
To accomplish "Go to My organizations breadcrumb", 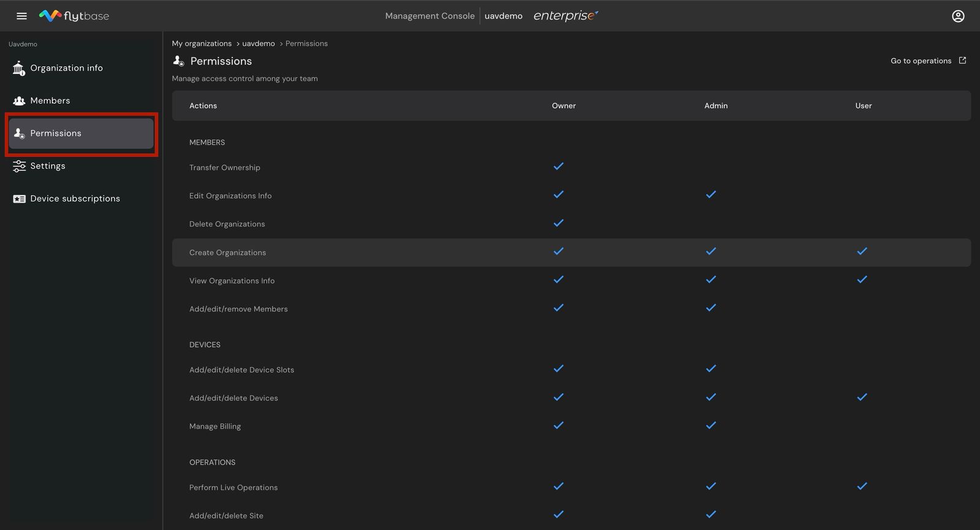I will (x=202, y=43).
